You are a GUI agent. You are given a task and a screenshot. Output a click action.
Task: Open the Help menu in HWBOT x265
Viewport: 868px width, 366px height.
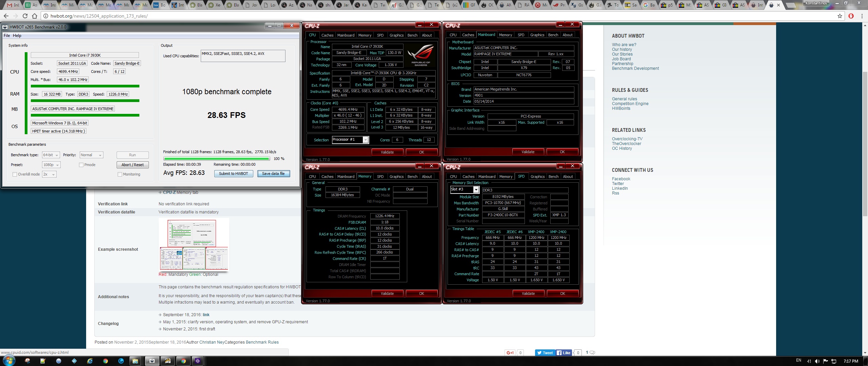click(x=17, y=36)
